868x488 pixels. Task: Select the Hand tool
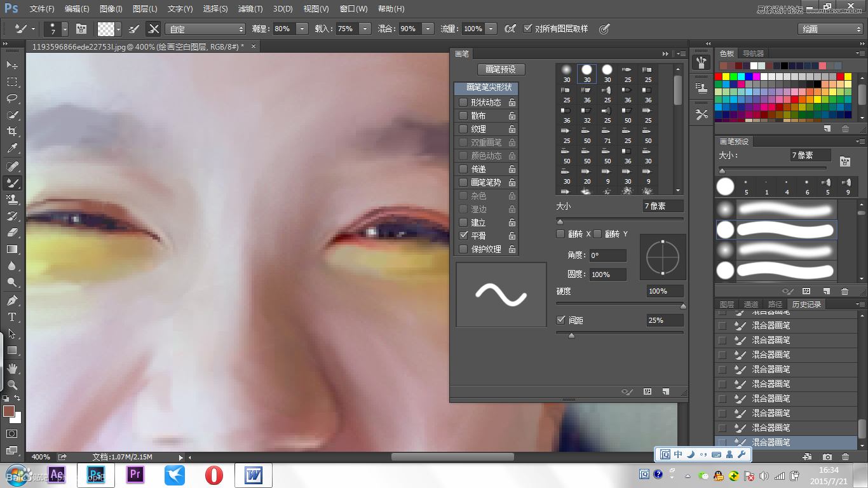tap(11, 367)
